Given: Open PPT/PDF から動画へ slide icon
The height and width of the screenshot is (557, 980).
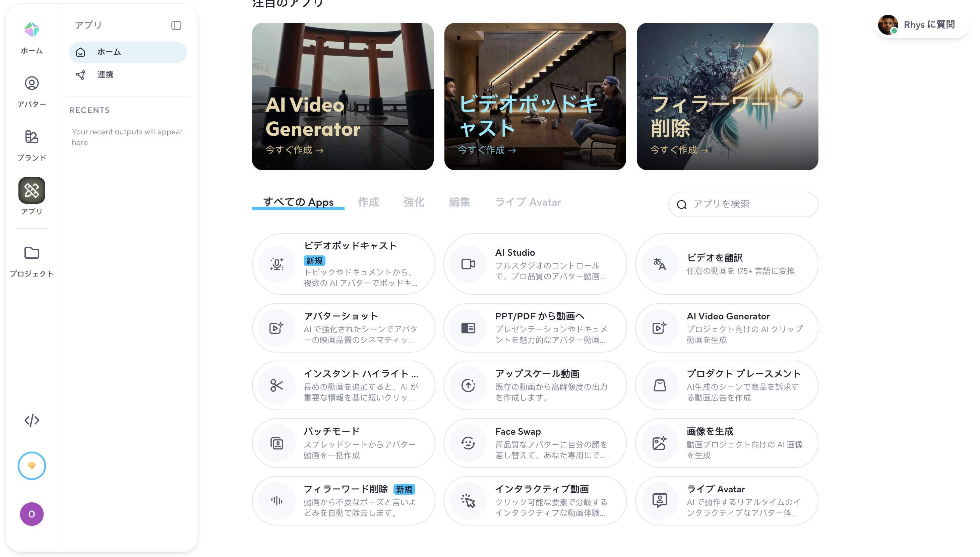Looking at the screenshot, I should pyautogui.click(x=468, y=328).
